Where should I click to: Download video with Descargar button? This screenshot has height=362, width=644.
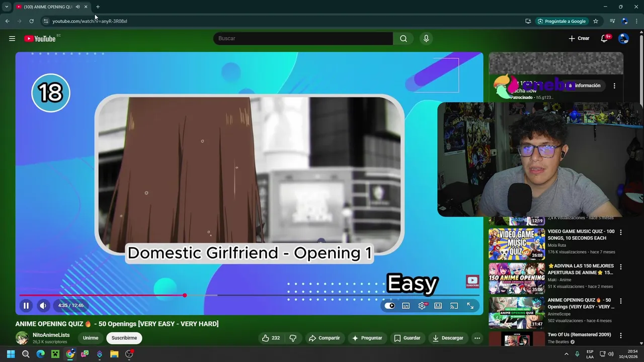pyautogui.click(x=448, y=338)
